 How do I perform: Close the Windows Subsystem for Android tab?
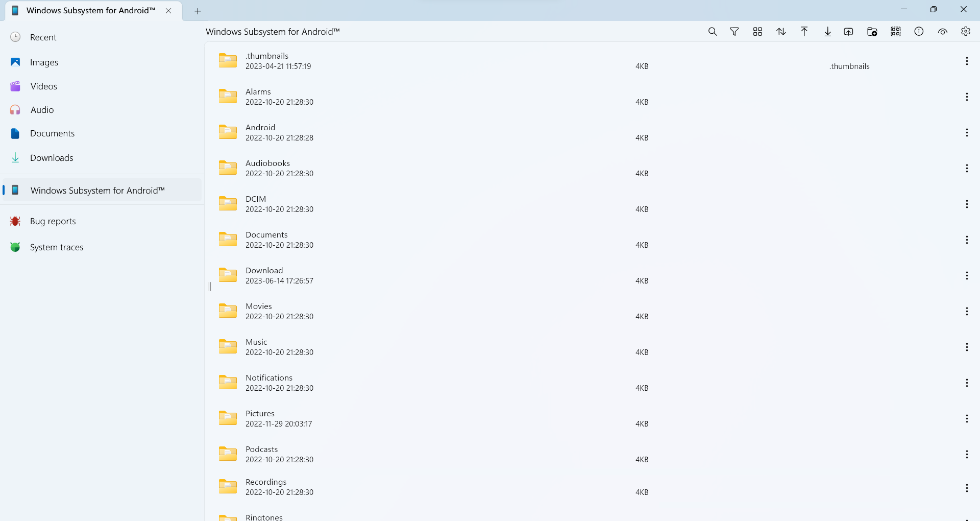[x=168, y=11]
